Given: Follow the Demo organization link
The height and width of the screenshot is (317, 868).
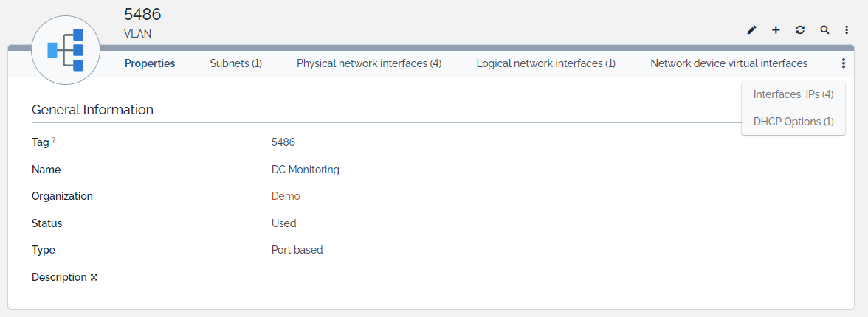Looking at the screenshot, I should tap(286, 196).
